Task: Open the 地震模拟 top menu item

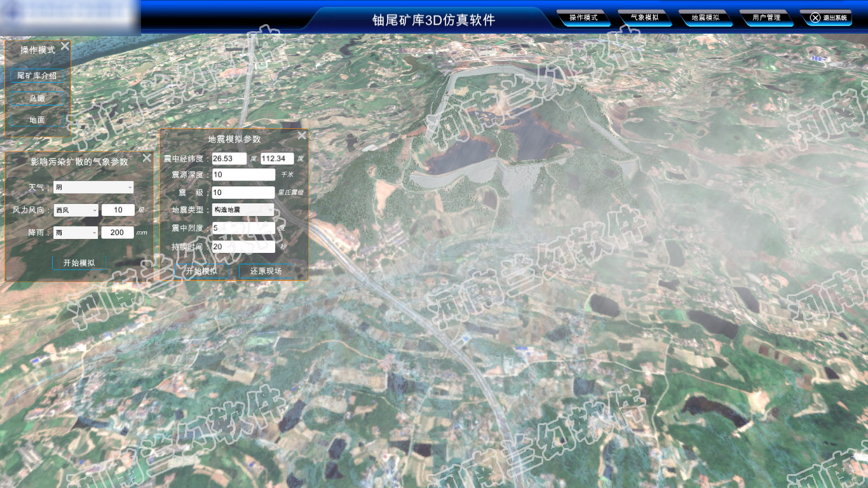Action: (x=705, y=18)
